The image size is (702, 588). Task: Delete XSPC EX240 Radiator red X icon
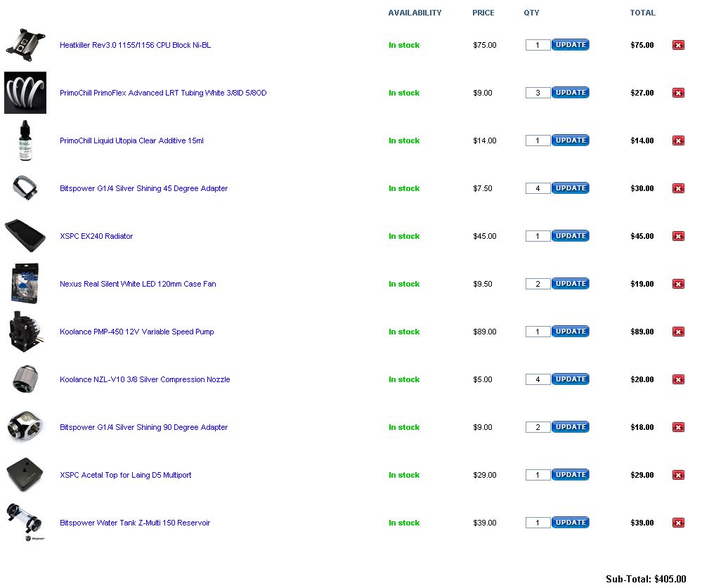[x=678, y=236]
